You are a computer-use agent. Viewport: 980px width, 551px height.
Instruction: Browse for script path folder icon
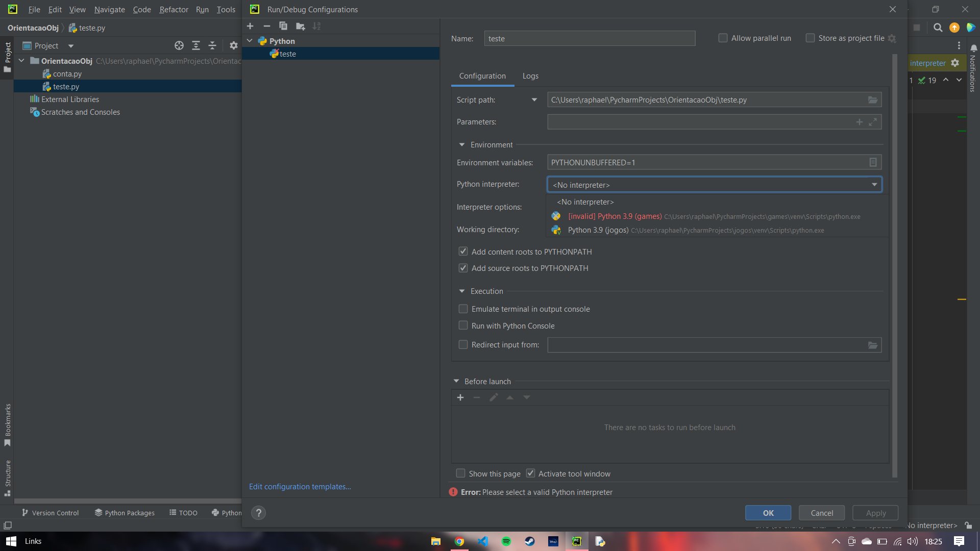(x=873, y=100)
